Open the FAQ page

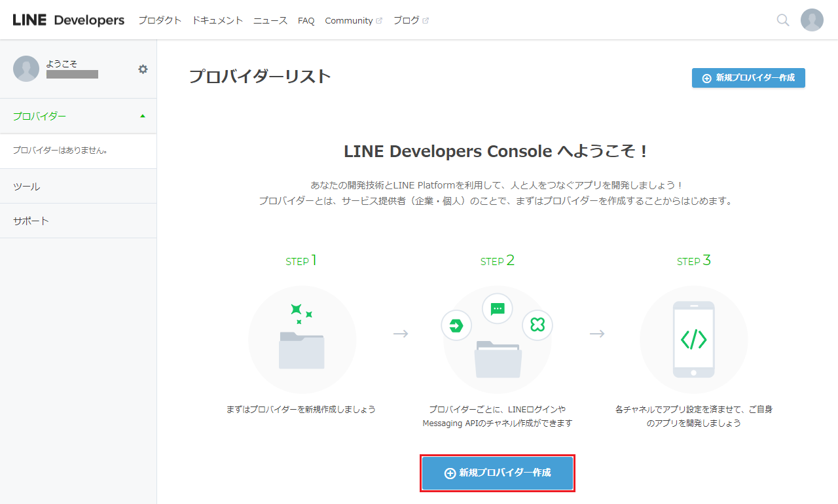click(x=306, y=21)
